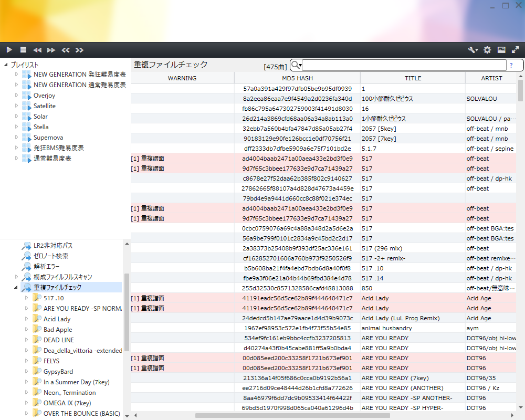Stop playback with the stop button
525x420 pixels.
(23, 50)
